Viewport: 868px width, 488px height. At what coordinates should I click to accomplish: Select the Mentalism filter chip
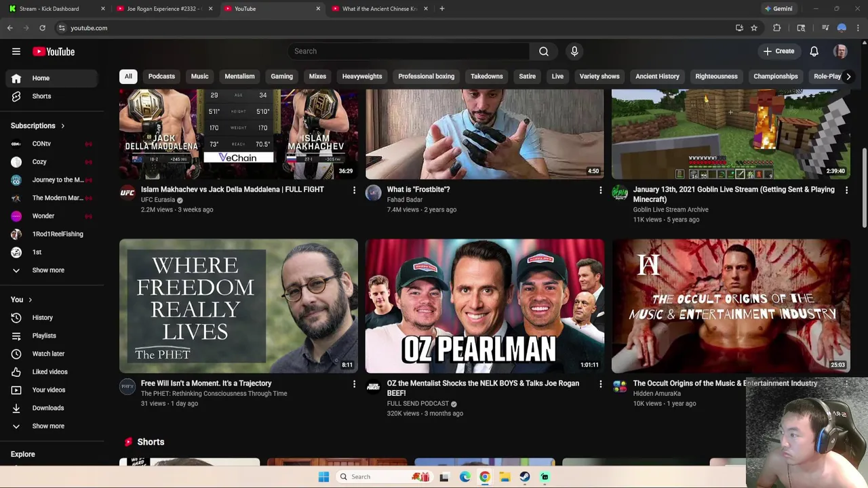239,77
